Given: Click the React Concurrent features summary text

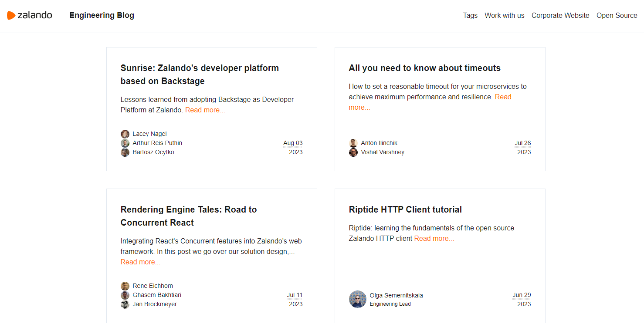Looking at the screenshot, I should pos(211,246).
